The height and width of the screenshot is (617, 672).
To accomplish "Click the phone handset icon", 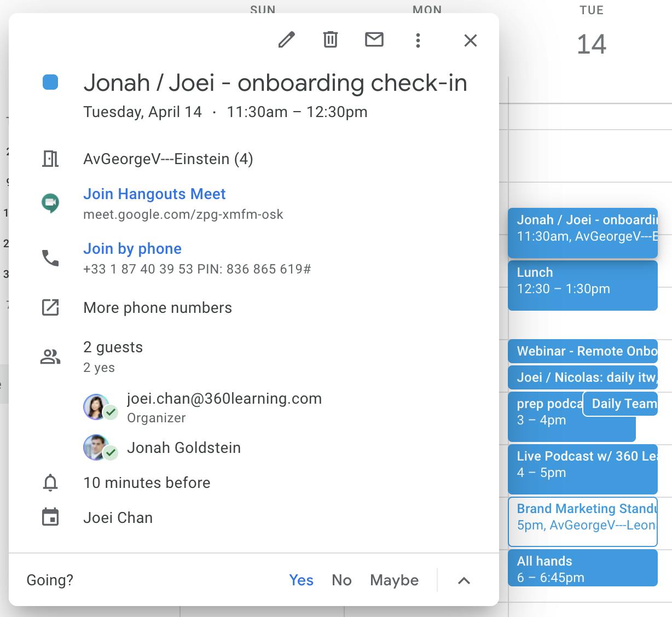I will pyautogui.click(x=50, y=259).
